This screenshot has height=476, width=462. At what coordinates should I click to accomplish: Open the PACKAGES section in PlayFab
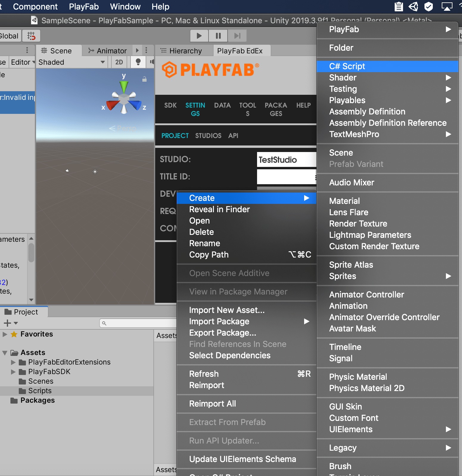pyautogui.click(x=276, y=109)
